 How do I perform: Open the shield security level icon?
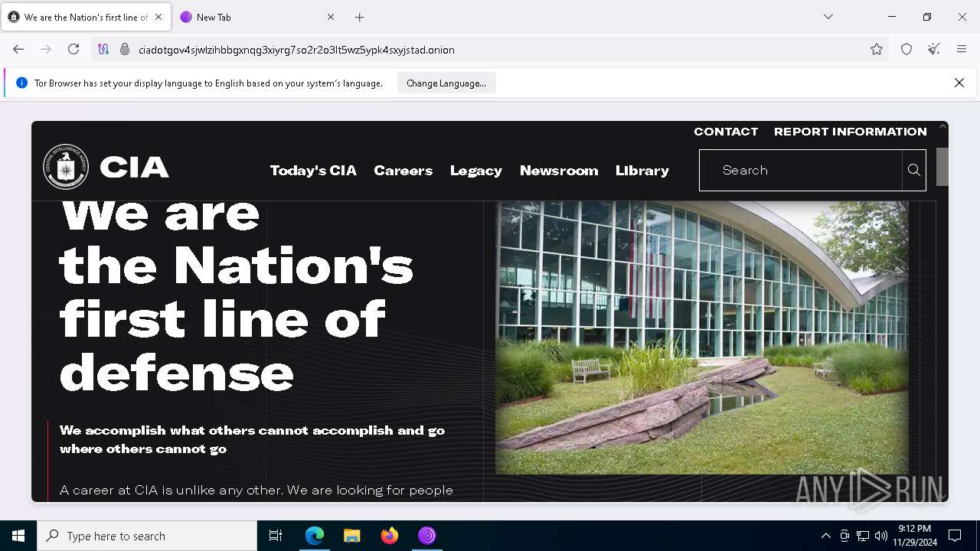(x=906, y=49)
